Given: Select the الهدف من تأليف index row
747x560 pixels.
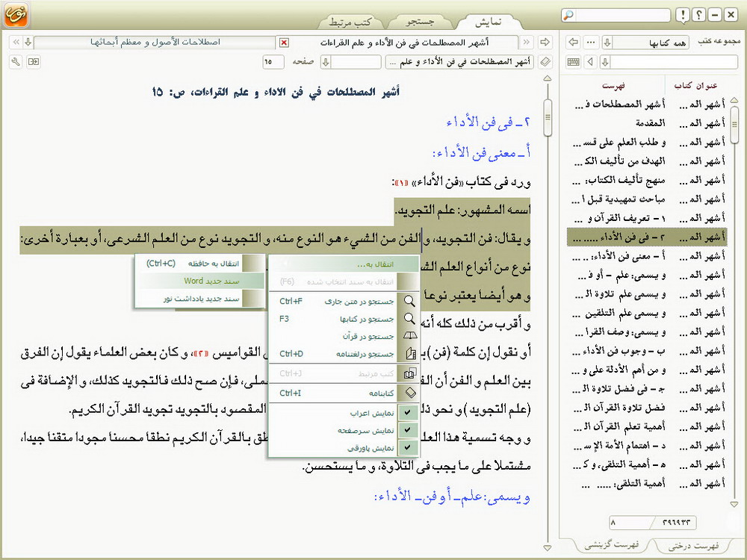Looking at the screenshot, I should (x=646, y=161).
